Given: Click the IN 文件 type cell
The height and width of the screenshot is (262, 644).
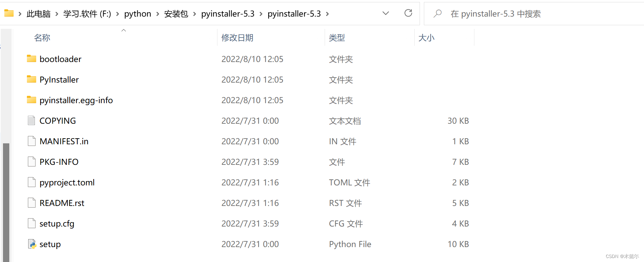Looking at the screenshot, I should 343,141.
